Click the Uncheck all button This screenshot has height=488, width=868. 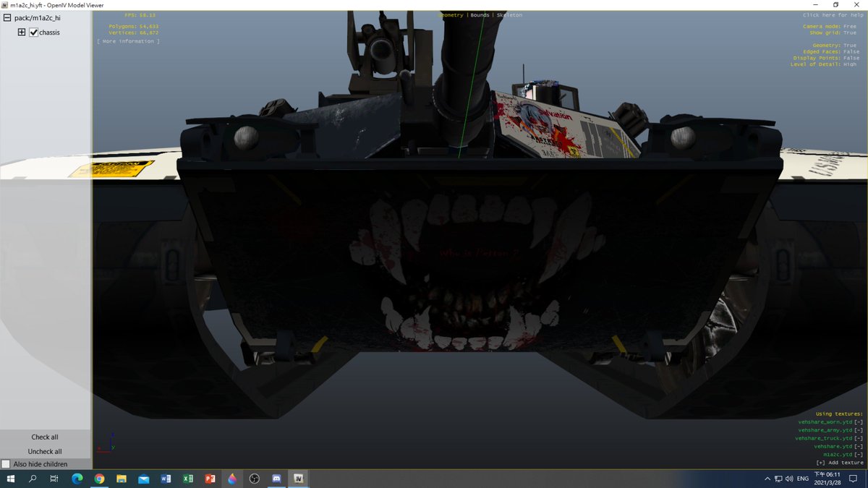(x=45, y=451)
